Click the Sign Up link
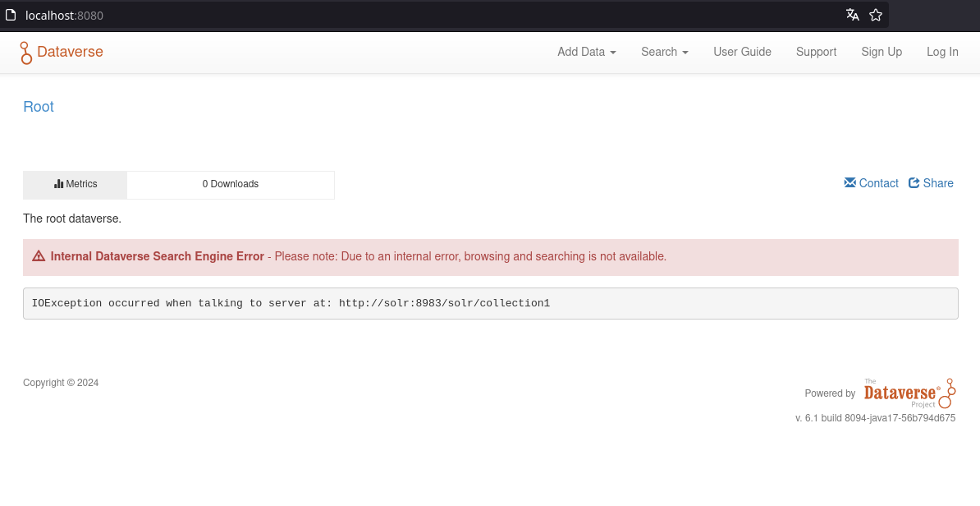Viewport: 980px width, 506px height. [882, 52]
